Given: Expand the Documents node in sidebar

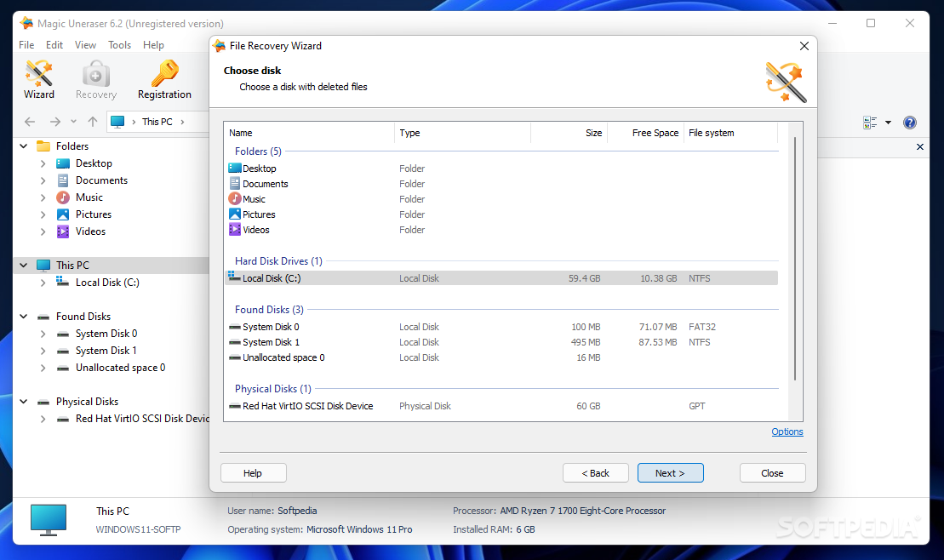Looking at the screenshot, I should [43, 180].
